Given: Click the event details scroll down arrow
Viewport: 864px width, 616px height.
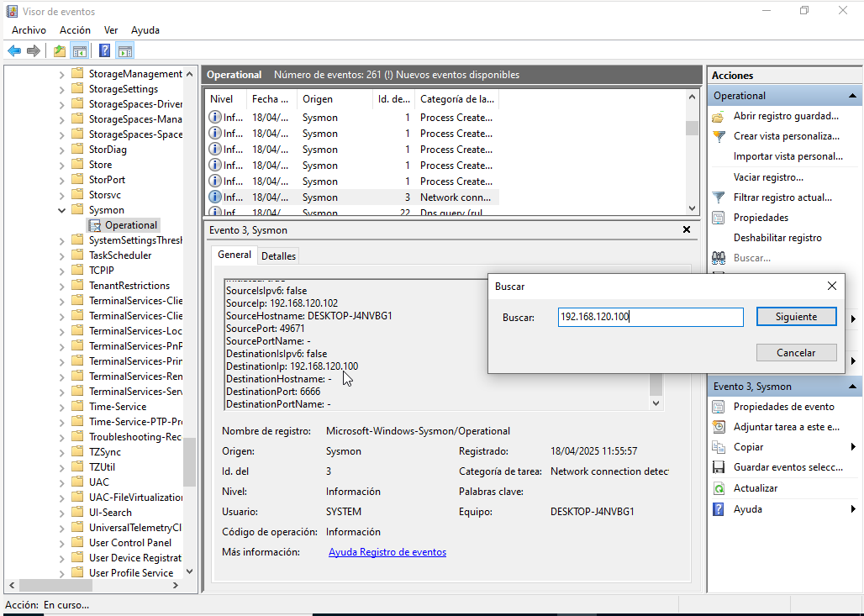Looking at the screenshot, I should pyautogui.click(x=656, y=403).
